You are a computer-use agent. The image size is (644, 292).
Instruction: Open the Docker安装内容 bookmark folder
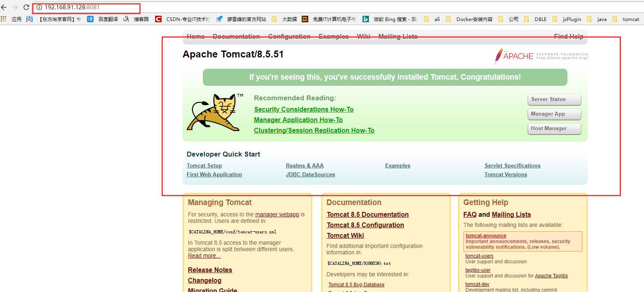(x=469, y=19)
